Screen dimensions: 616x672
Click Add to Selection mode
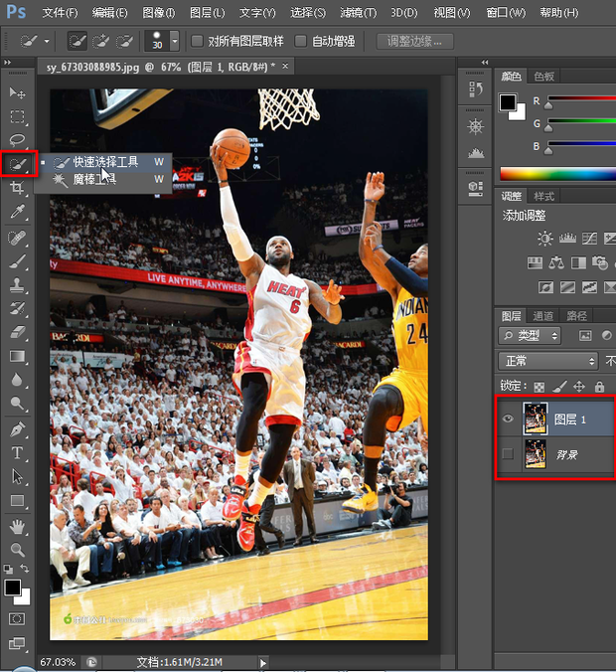(101, 42)
